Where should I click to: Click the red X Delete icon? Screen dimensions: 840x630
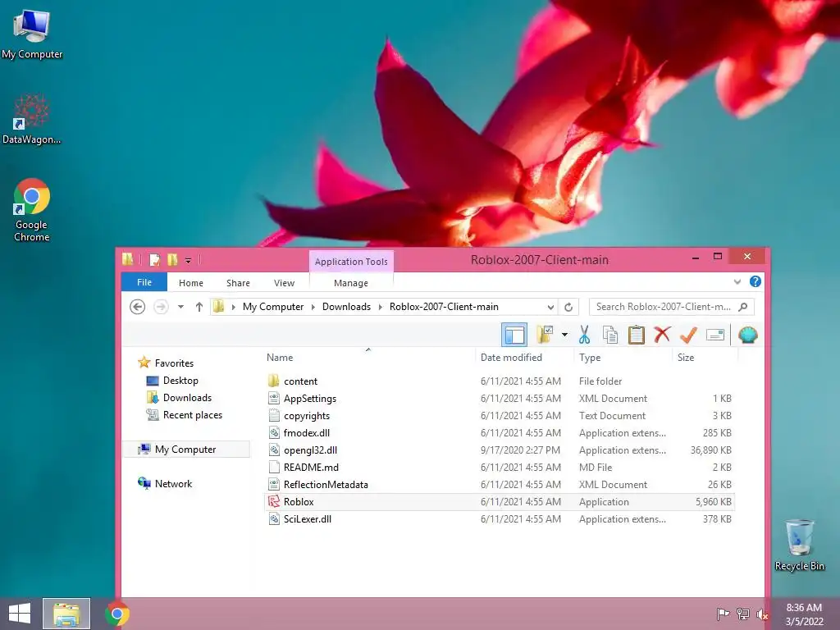tap(662, 335)
